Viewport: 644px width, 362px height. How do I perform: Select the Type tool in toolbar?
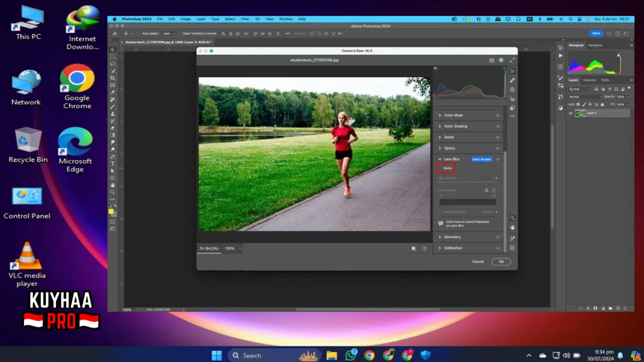coord(113,164)
